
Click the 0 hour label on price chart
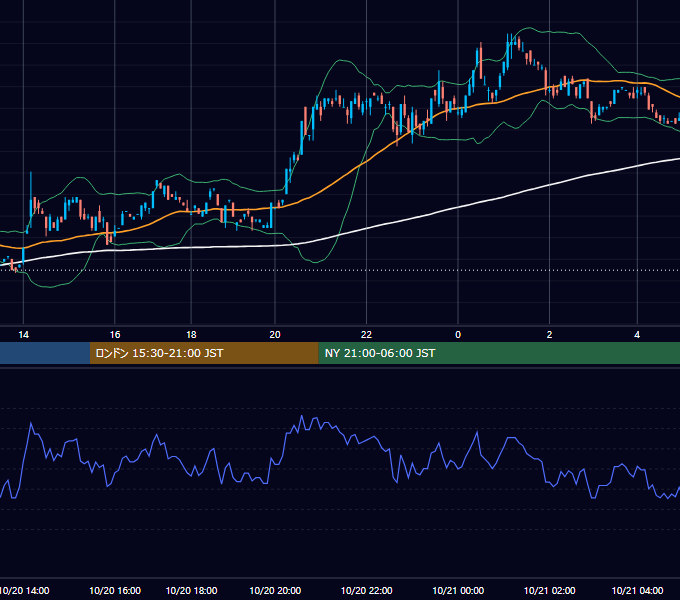[458, 335]
